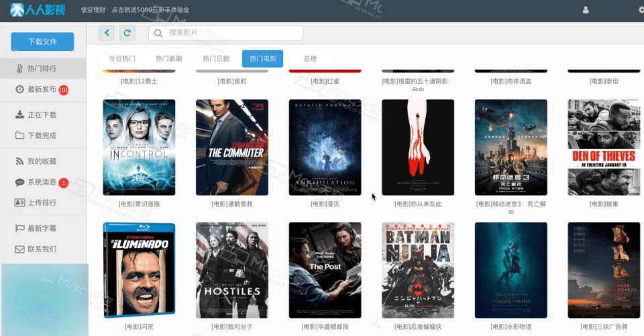Click the envelope icon beside 联系我们
The image size is (644, 336).
(x=19, y=249)
